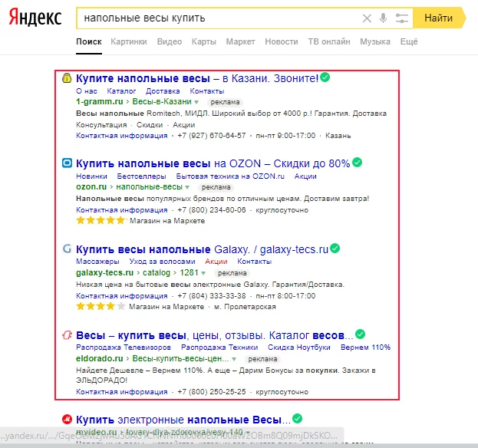Click the 1-gramm.ru favicon icon
This screenshot has height=448, width=478.
click(67, 78)
